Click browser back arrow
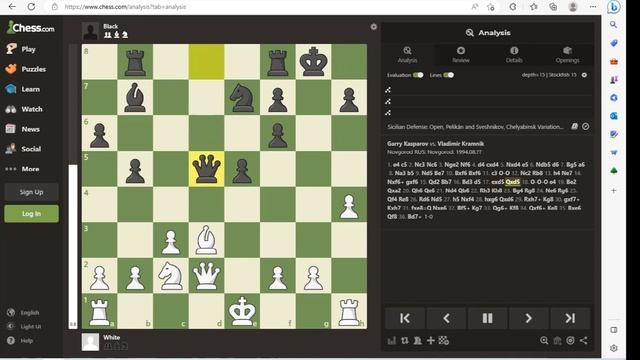Screen dimensions: 640x360 (x=12, y=7)
